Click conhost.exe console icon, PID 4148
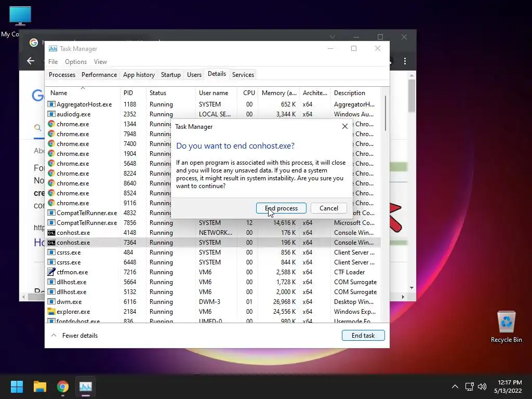Screen dimensions: 532x399 51,232
